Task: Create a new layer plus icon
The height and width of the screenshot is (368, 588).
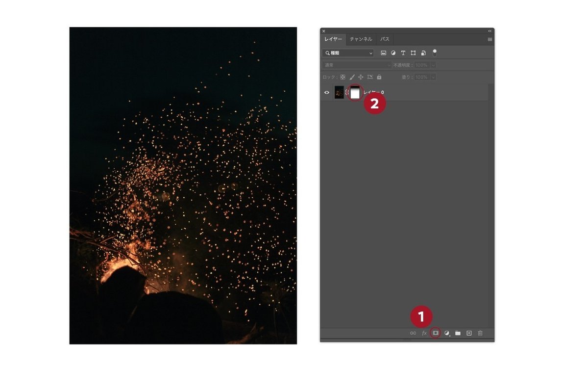Action: click(x=469, y=333)
